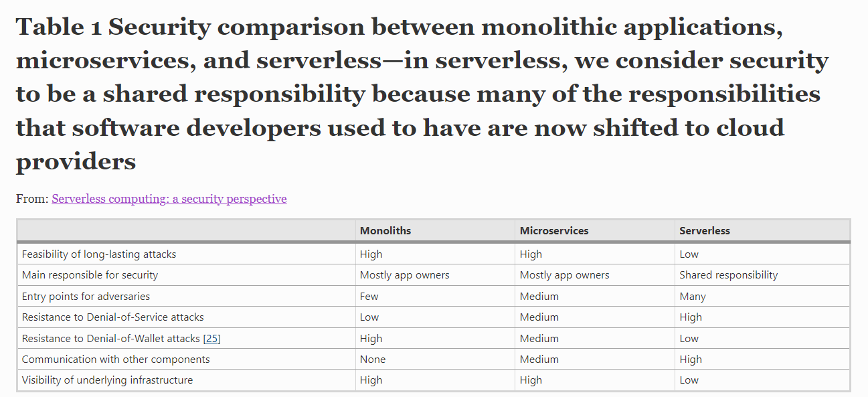This screenshot has height=397, width=868.
Task: Select the Microservices column header
Action: point(554,230)
